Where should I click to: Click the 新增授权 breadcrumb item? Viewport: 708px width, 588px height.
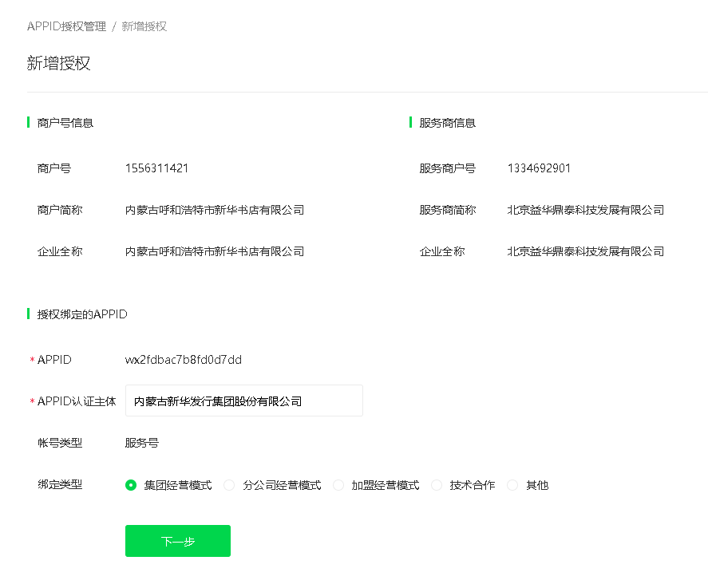point(144,26)
